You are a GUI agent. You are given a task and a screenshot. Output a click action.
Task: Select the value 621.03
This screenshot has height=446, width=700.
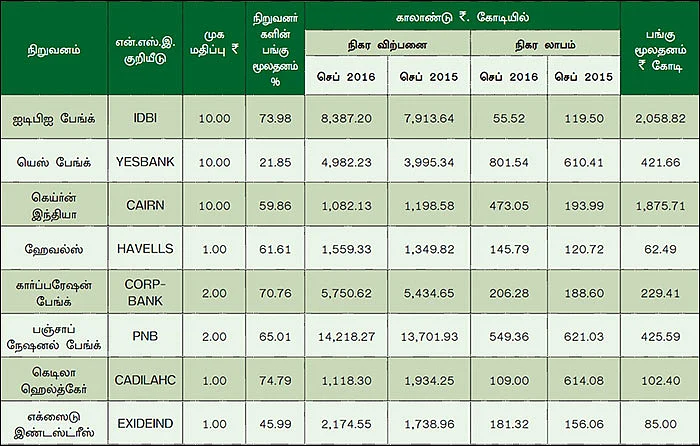coord(584,337)
